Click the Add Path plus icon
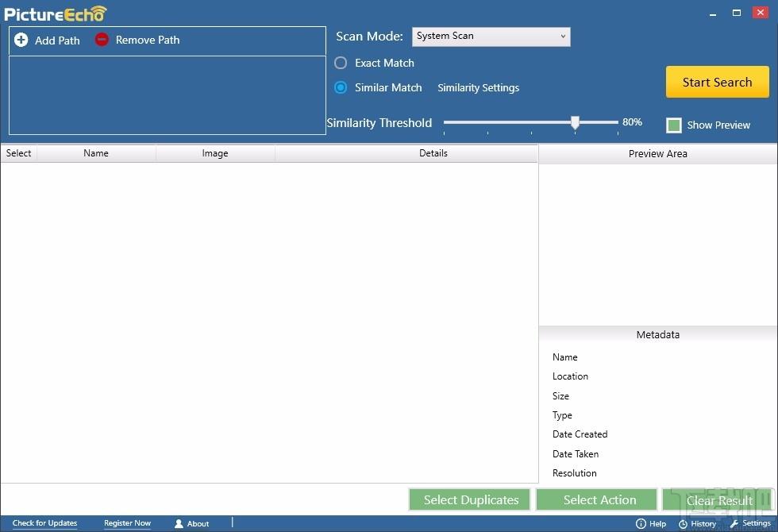Image resolution: width=778 pixels, height=532 pixels. click(21, 40)
